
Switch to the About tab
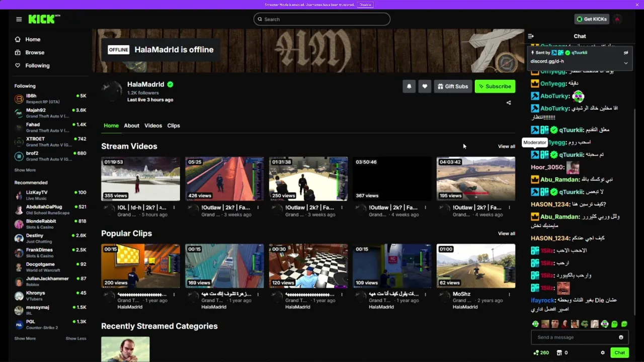(x=132, y=126)
